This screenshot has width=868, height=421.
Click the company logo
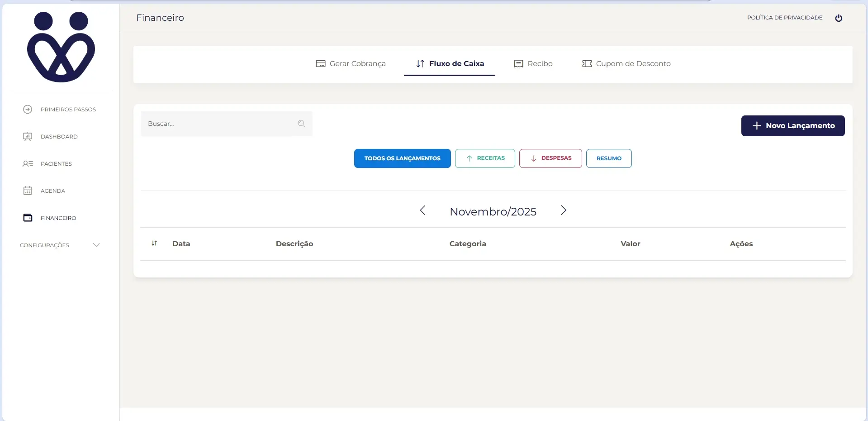click(x=61, y=47)
